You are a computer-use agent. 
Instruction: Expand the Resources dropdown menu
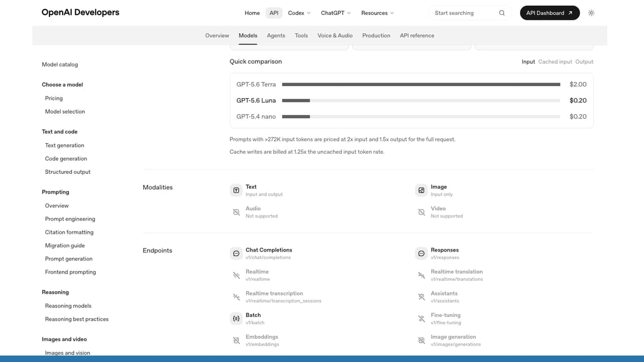coord(377,13)
